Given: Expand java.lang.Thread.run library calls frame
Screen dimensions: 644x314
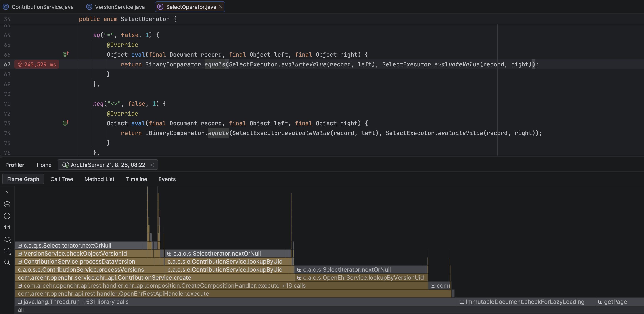Looking at the screenshot, I should pos(20,302).
